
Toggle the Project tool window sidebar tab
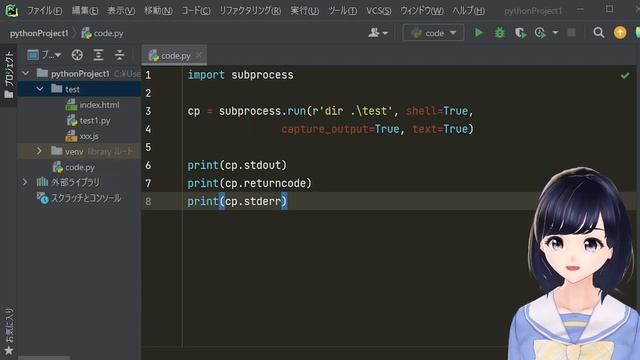[x=9, y=75]
